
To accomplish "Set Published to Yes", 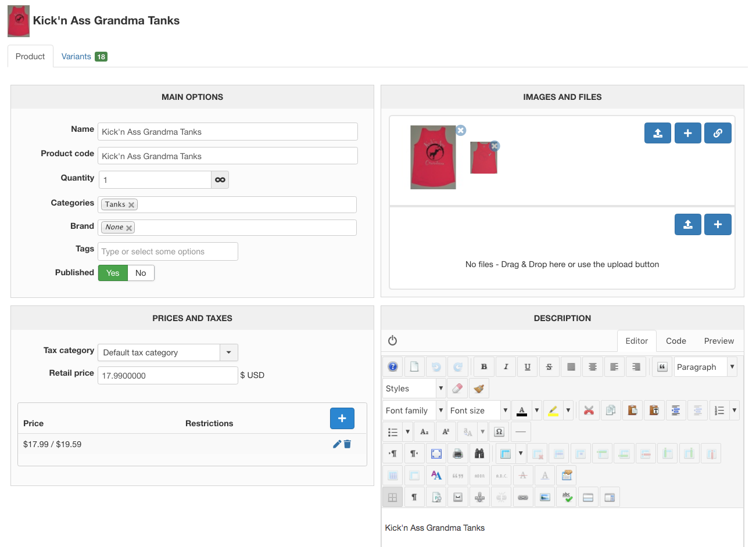I will point(113,273).
